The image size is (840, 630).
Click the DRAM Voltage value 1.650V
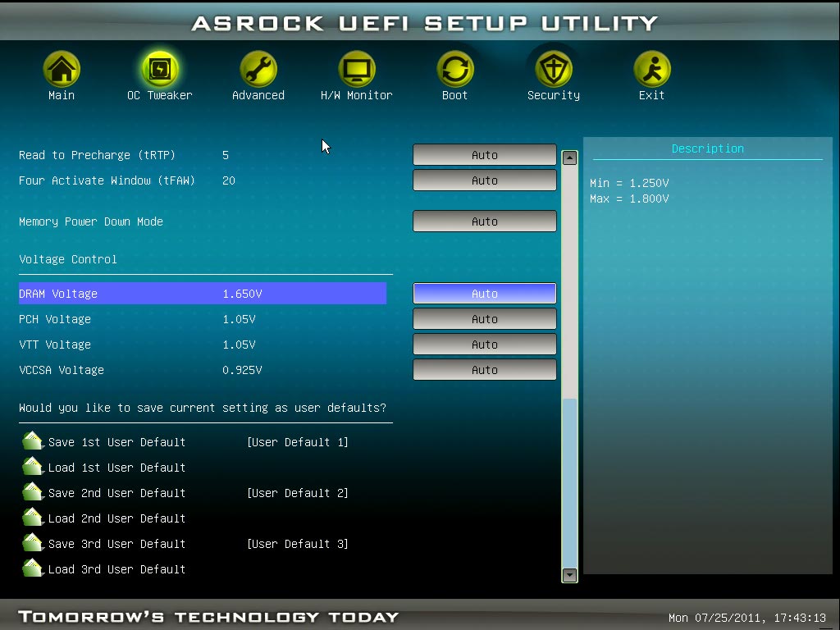coord(242,294)
